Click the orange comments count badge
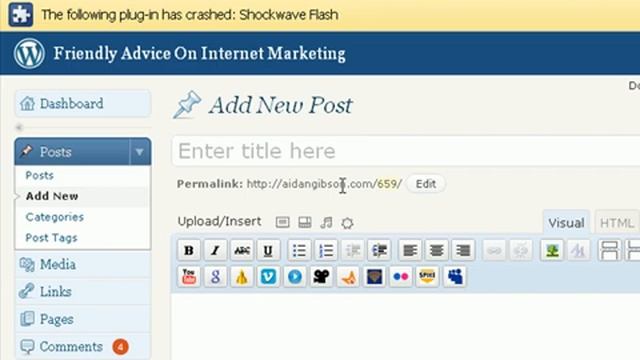Screen dimensions: 640x360 (x=120, y=347)
